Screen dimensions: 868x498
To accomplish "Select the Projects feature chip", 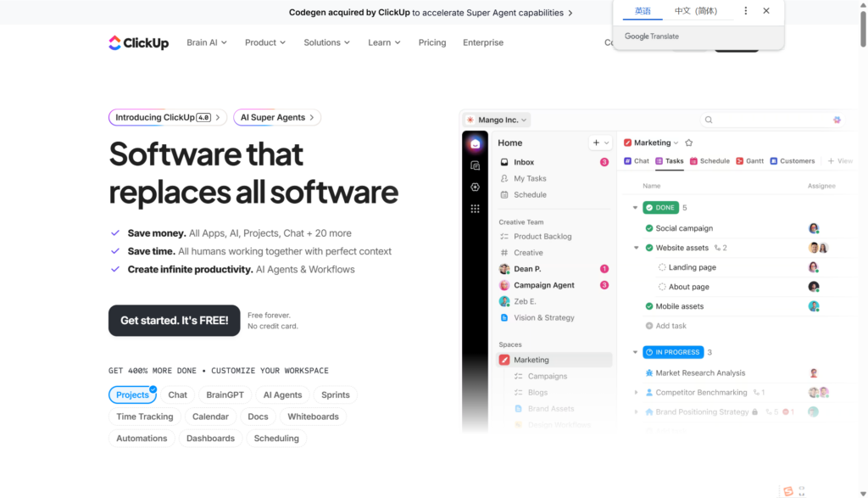I will click(132, 394).
